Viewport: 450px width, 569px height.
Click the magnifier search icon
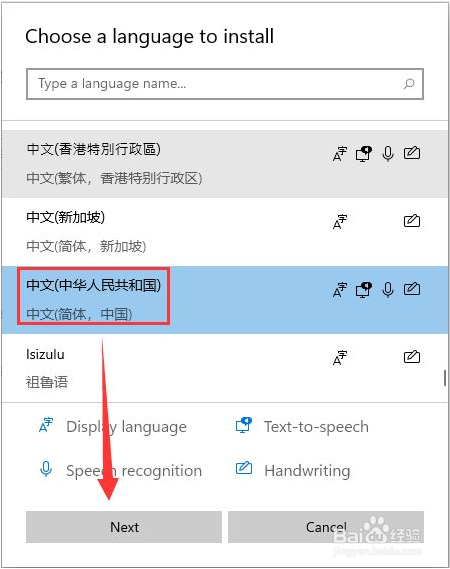(409, 84)
